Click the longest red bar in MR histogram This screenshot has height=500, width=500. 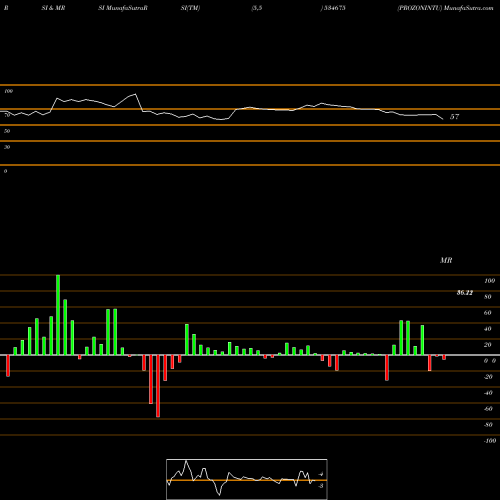pos(158,386)
